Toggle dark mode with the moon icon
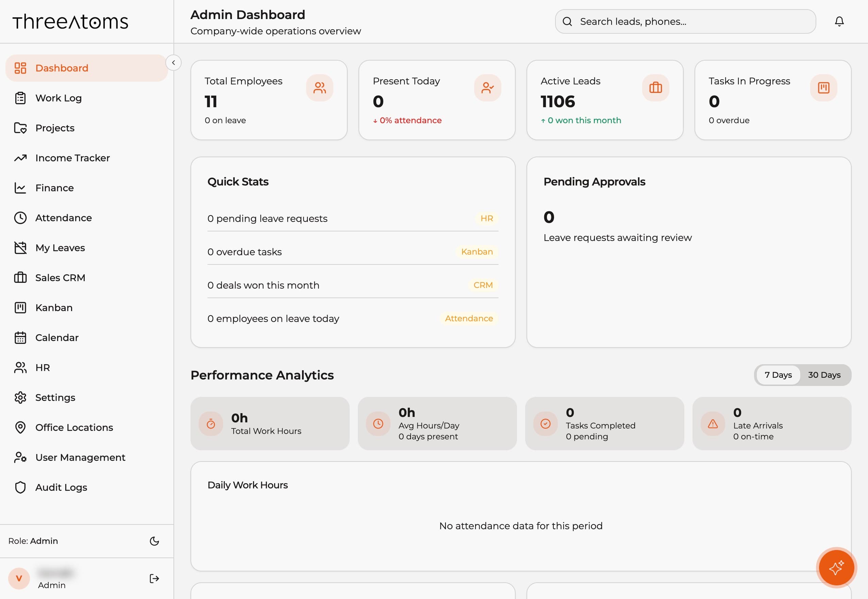This screenshot has width=868, height=599. pos(154,541)
